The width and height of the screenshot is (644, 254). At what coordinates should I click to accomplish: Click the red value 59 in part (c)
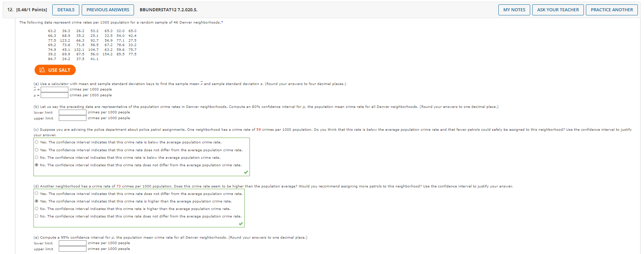tap(258, 130)
